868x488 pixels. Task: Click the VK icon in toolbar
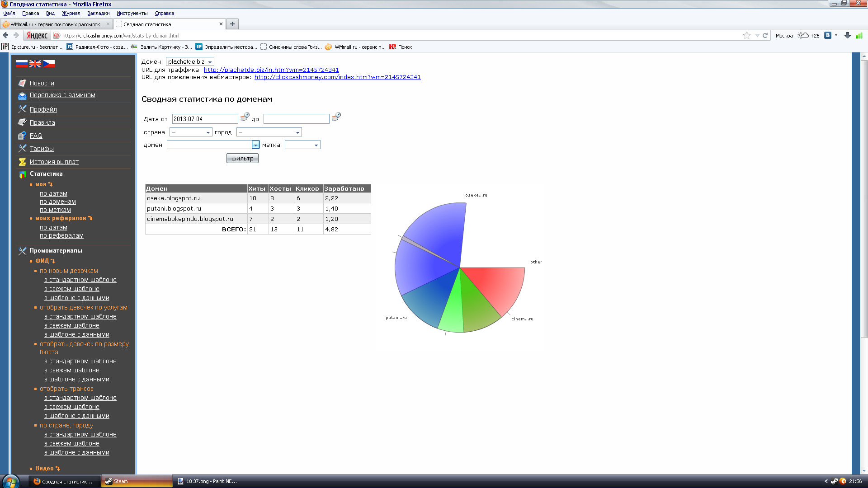[828, 35]
